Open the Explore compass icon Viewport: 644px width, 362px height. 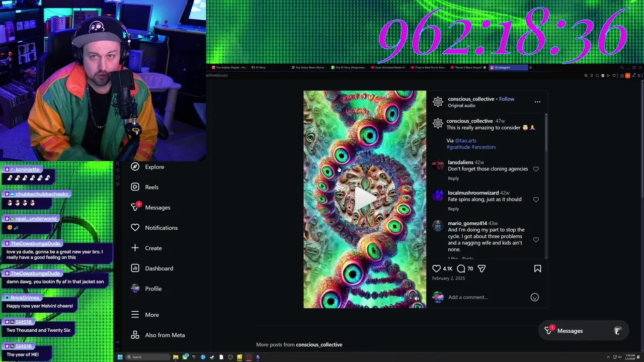pos(135,167)
